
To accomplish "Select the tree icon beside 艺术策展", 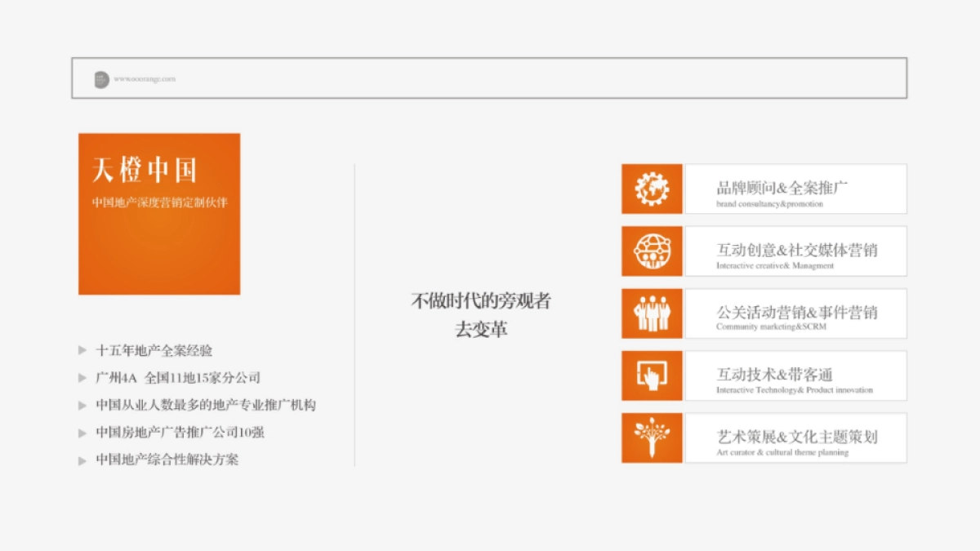I will (x=652, y=438).
